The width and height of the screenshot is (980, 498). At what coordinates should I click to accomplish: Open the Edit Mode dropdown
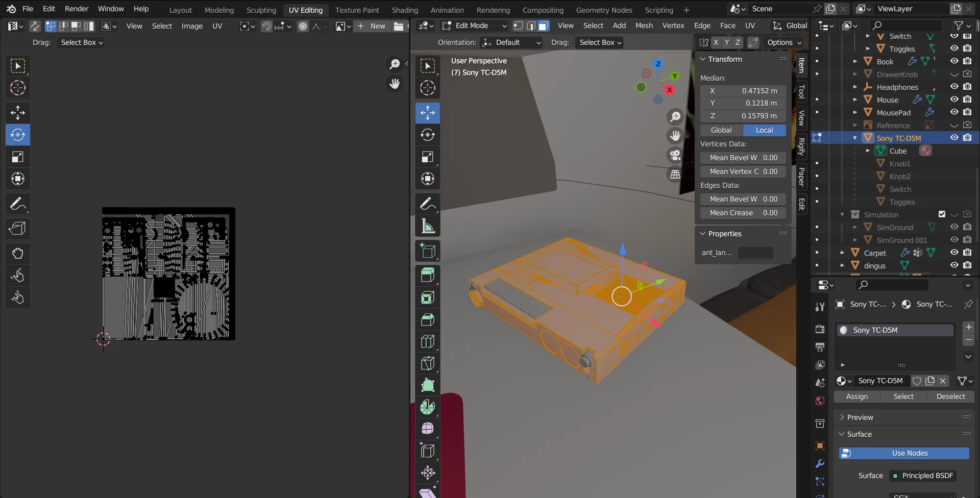(x=474, y=26)
